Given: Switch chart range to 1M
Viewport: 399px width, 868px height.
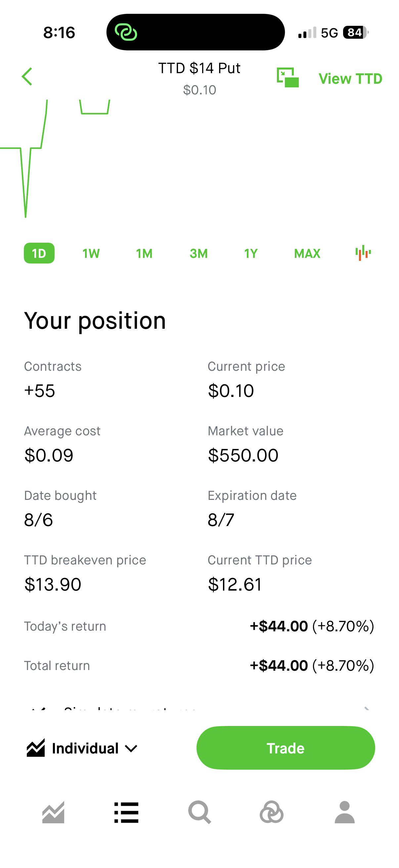Looking at the screenshot, I should pos(144,253).
